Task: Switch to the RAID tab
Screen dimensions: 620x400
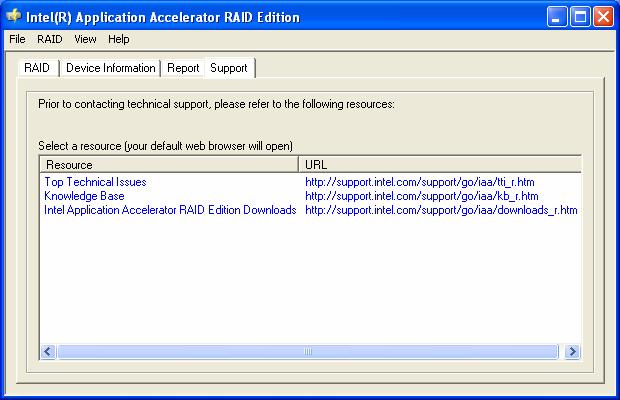Action: click(x=37, y=68)
